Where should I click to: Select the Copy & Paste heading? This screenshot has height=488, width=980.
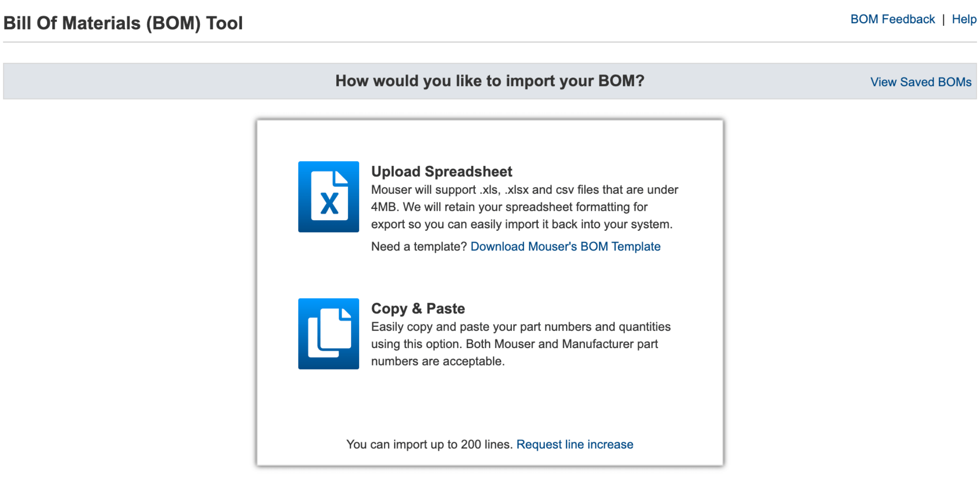[418, 308]
